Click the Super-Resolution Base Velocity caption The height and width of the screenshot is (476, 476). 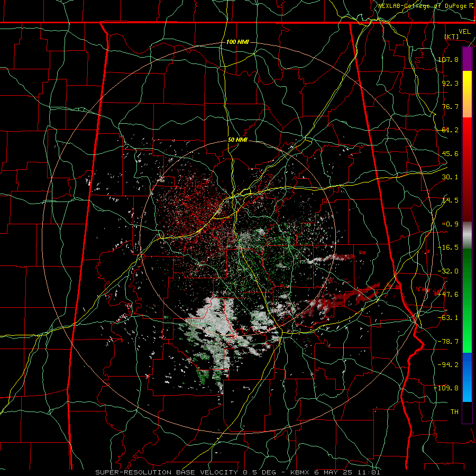(x=237, y=472)
